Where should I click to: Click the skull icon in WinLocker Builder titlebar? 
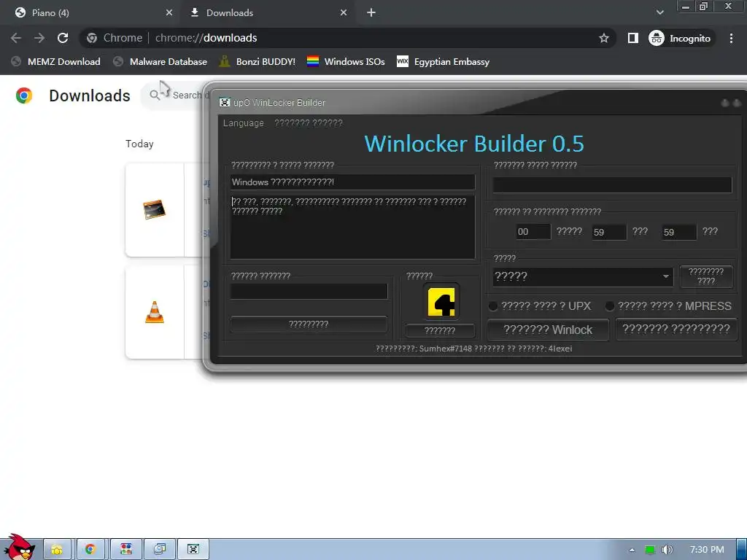coord(225,102)
